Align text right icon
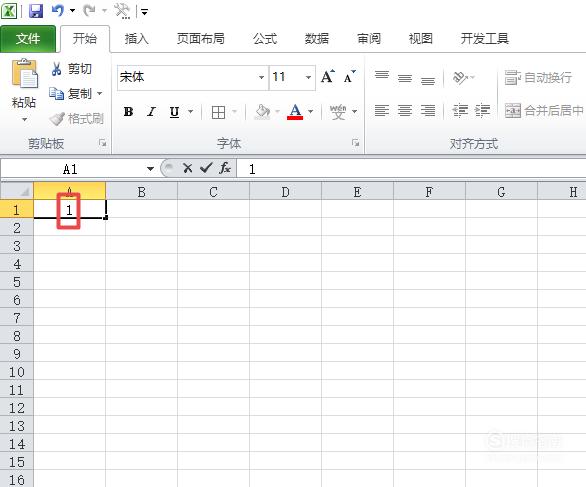The width and height of the screenshot is (586, 487). 428,111
